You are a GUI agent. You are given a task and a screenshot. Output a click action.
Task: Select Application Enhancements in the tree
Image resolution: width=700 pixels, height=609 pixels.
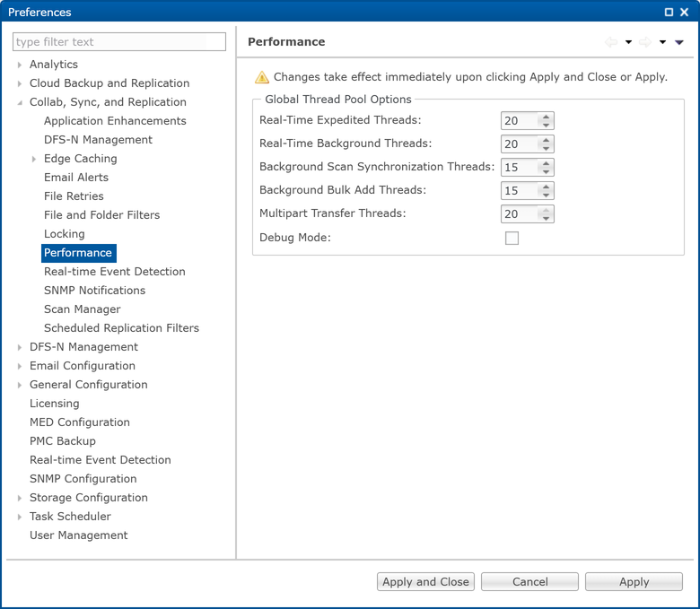click(x=115, y=121)
